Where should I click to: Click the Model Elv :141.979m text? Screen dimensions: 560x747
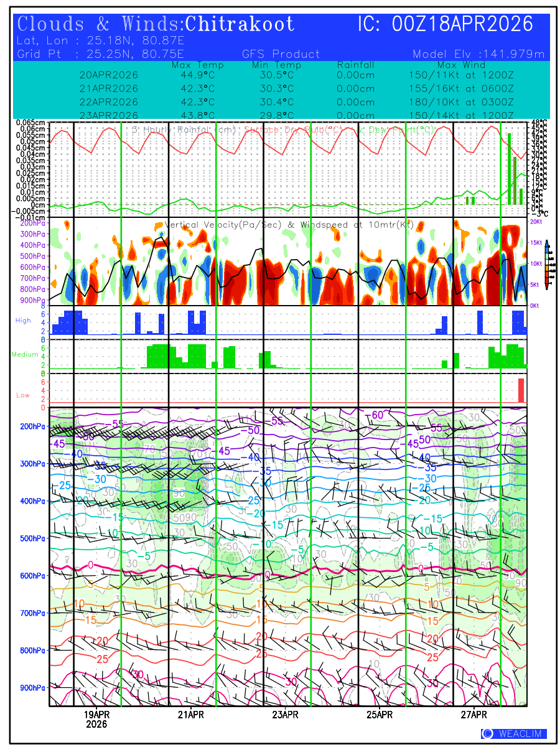478,54
